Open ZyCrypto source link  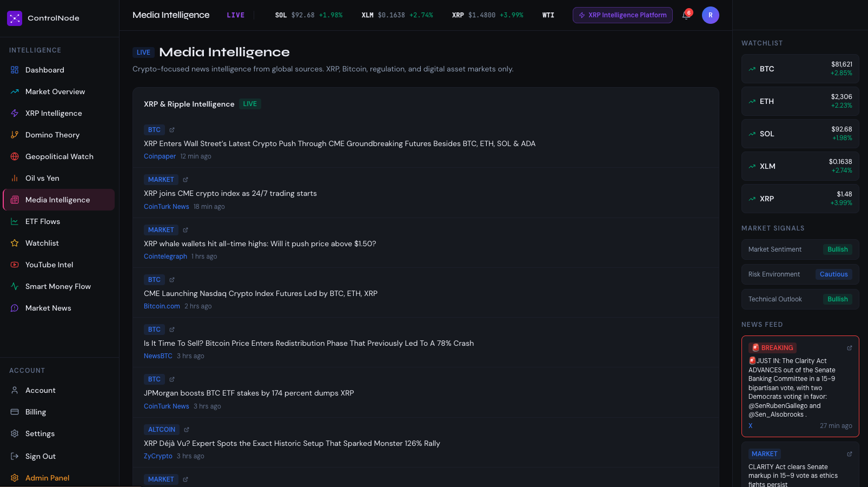coord(158,456)
